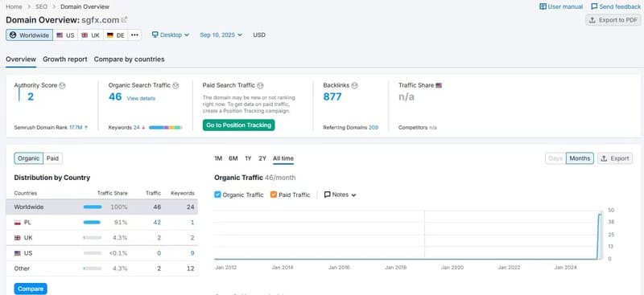Click Referring Domains value 209
The height and width of the screenshot is (295, 644).
click(x=374, y=128)
